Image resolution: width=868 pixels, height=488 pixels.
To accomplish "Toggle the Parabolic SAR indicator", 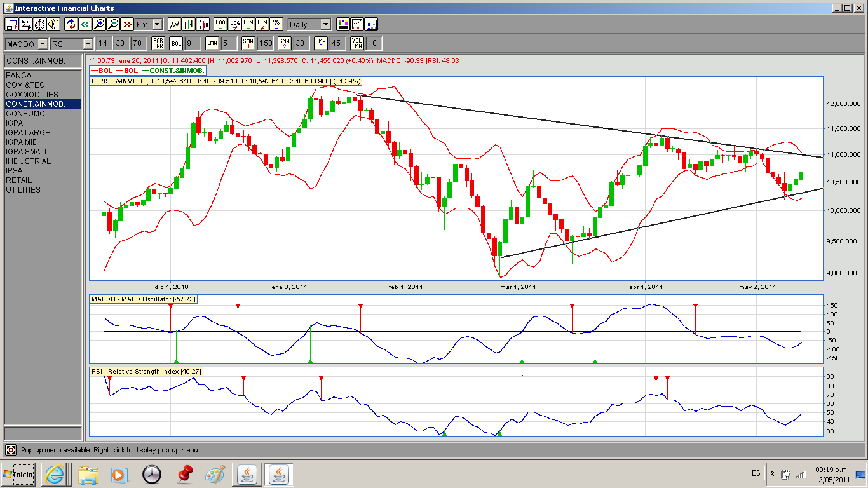I will click(158, 43).
